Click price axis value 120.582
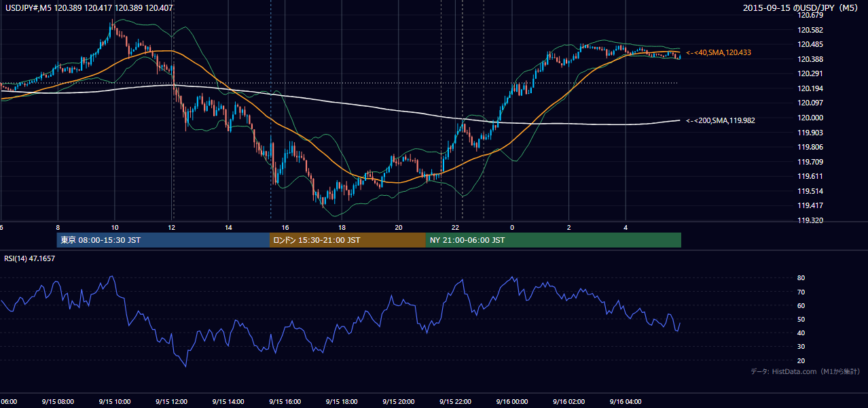Screen dimensions: 868x408 [810, 30]
